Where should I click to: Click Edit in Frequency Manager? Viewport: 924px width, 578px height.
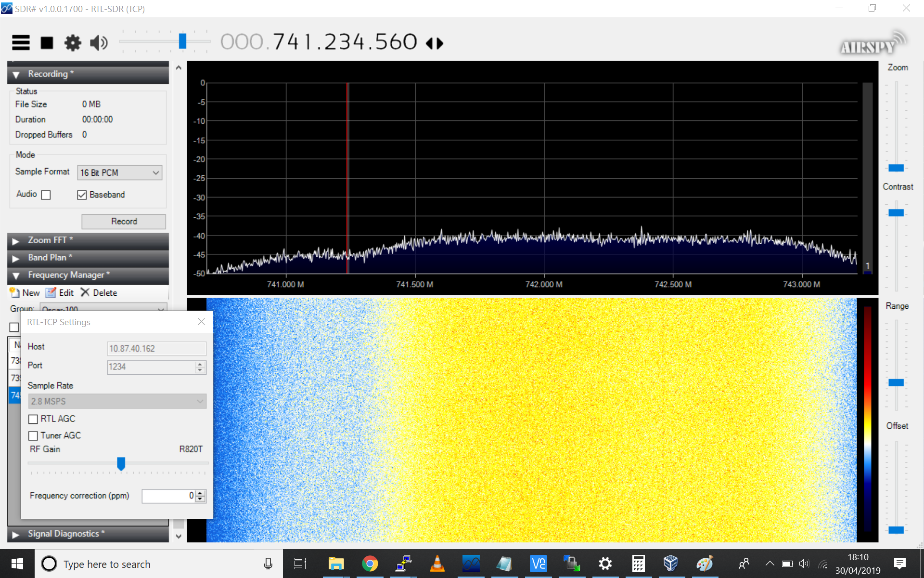(x=60, y=293)
